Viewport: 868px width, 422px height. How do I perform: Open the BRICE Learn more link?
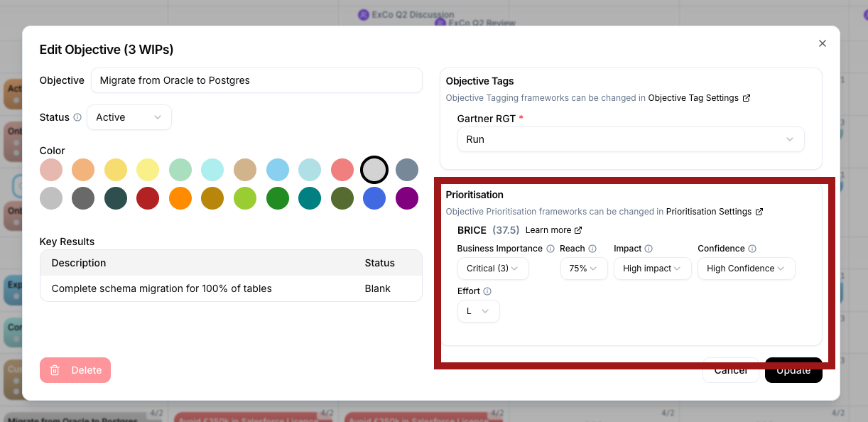[553, 230]
